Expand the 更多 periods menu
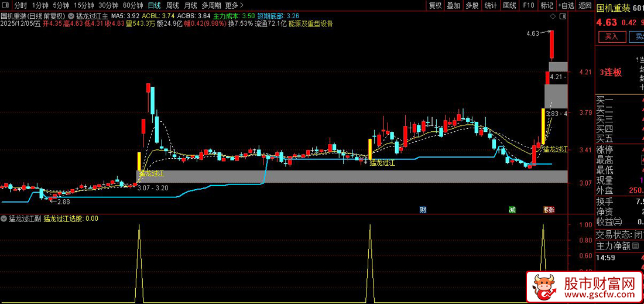This screenshot has height=304, width=644. 234,5
